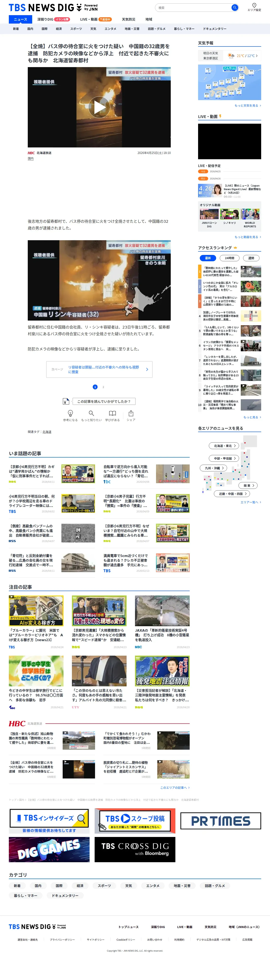The height and width of the screenshot is (980, 270).
Task: Select the 週間 ranking filter
Action: point(251,258)
